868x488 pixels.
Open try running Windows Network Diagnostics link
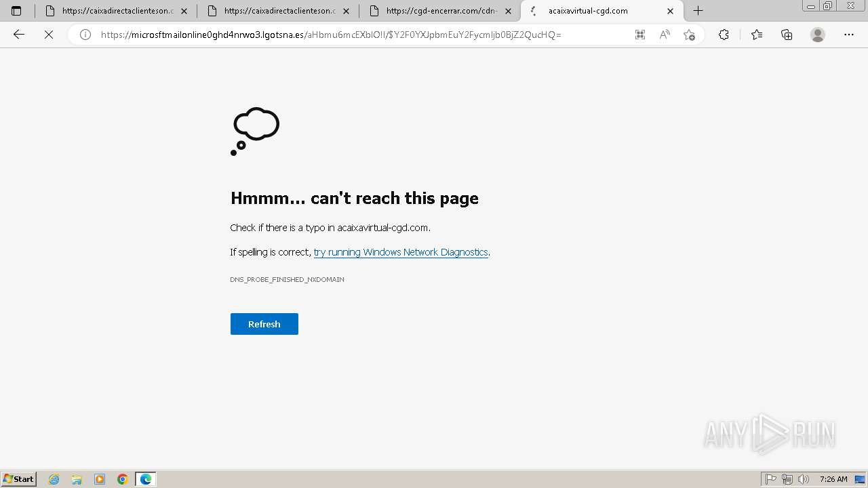[x=401, y=252]
